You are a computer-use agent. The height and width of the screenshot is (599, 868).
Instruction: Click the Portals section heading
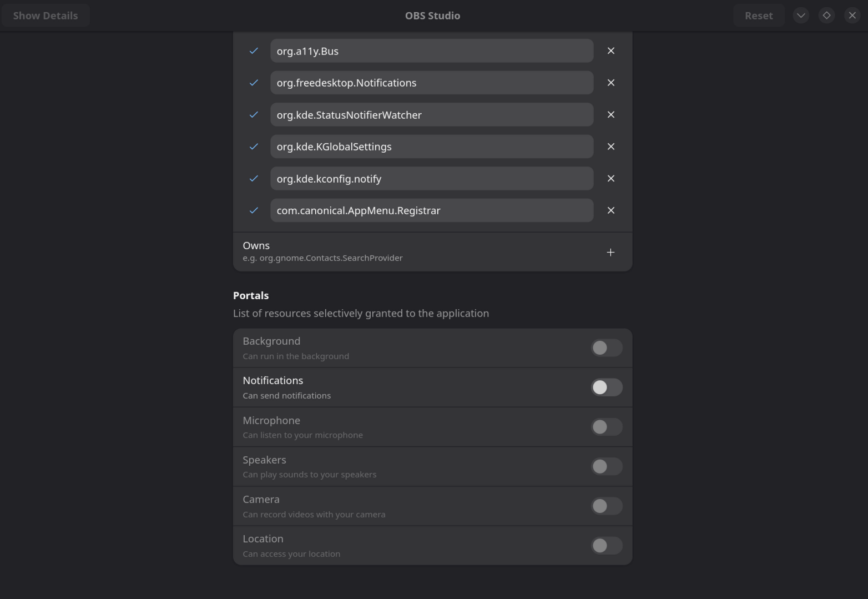coord(251,295)
